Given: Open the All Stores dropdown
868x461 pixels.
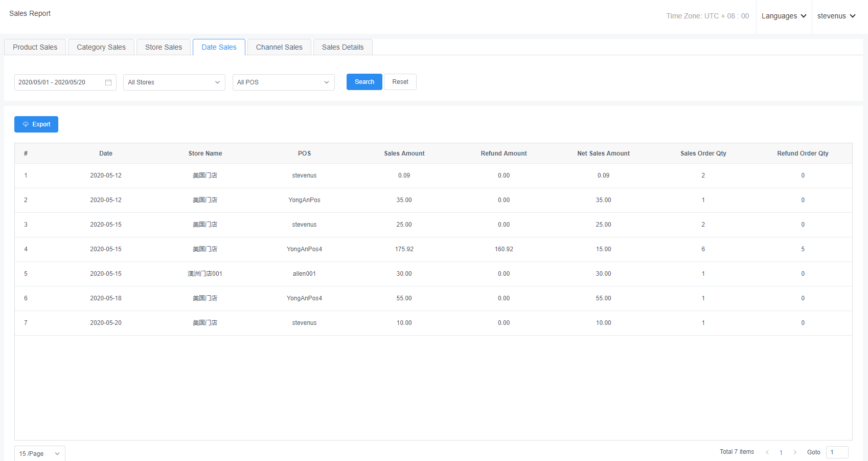Looking at the screenshot, I should [x=174, y=82].
